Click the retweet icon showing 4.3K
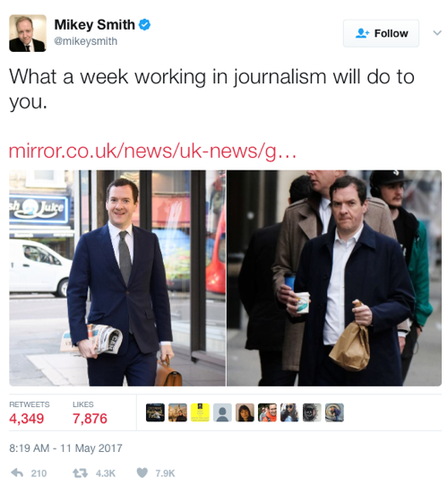The image size is (448, 486). click(81, 473)
